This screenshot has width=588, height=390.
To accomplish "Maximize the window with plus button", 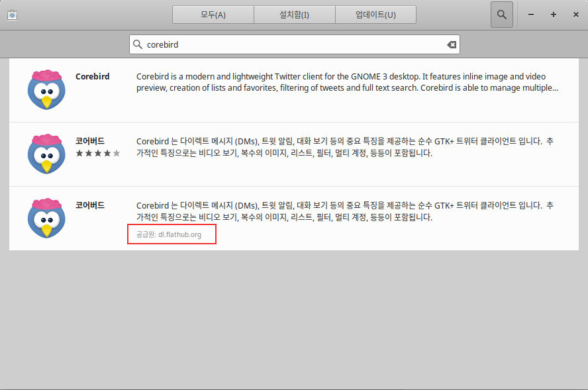I will pyautogui.click(x=554, y=15).
